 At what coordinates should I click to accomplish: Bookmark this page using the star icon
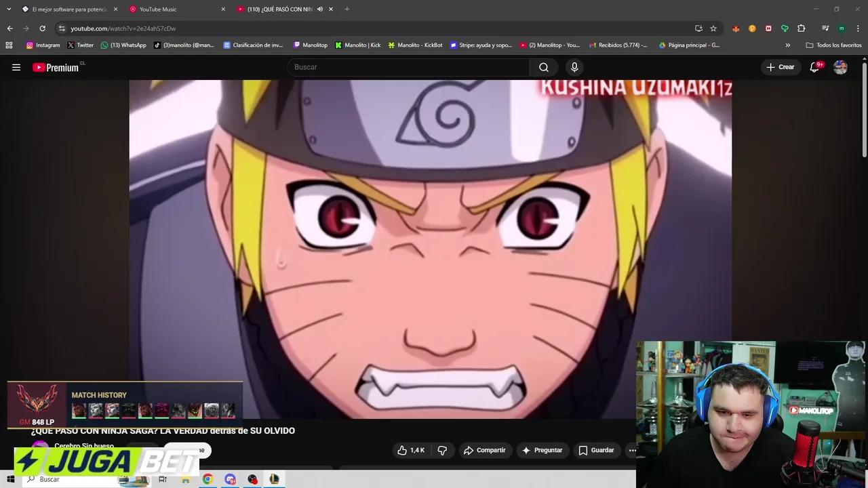coord(713,28)
